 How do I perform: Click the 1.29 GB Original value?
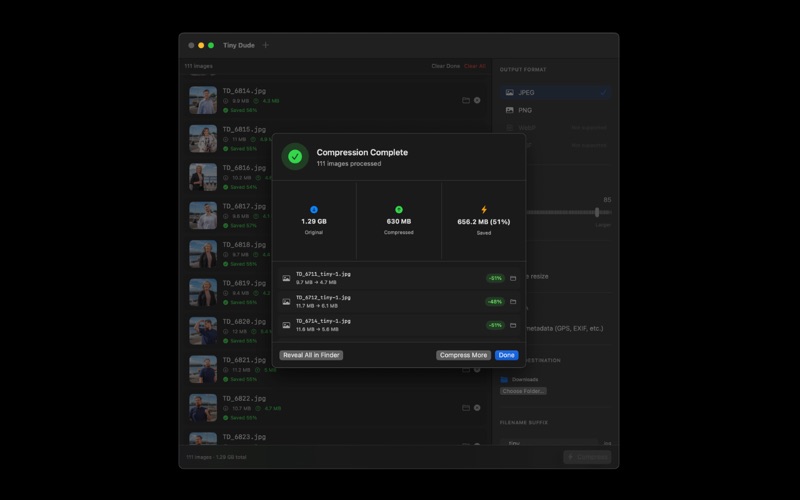coord(314,221)
